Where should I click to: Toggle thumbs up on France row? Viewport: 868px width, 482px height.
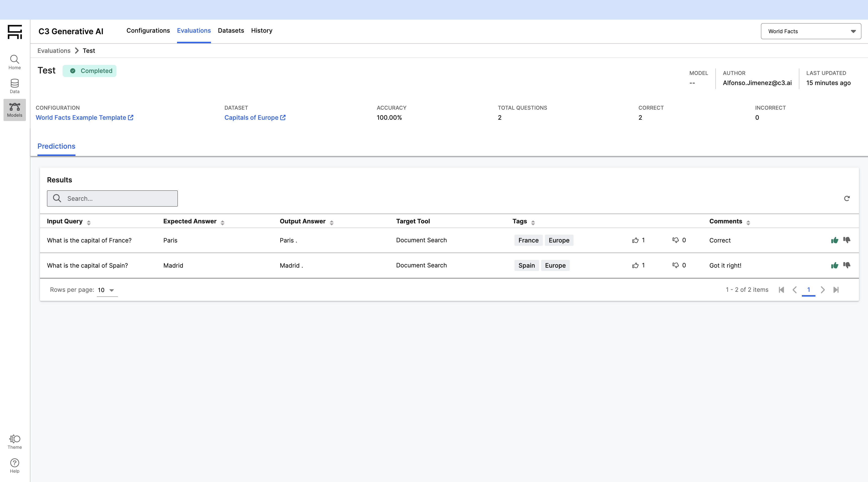point(834,240)
